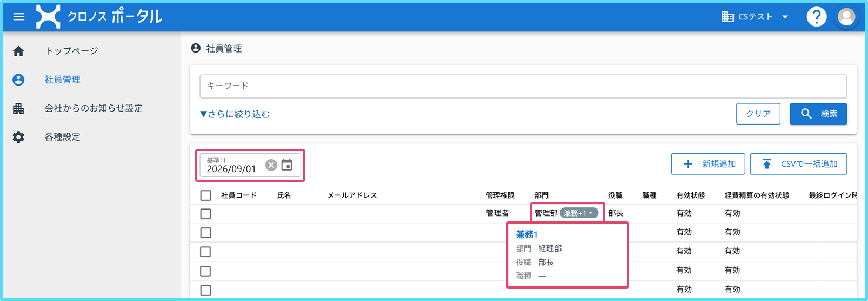This screenshot has width=868, height=301.
Task: Click the 新規追加 button
Action: coord(708,164)
